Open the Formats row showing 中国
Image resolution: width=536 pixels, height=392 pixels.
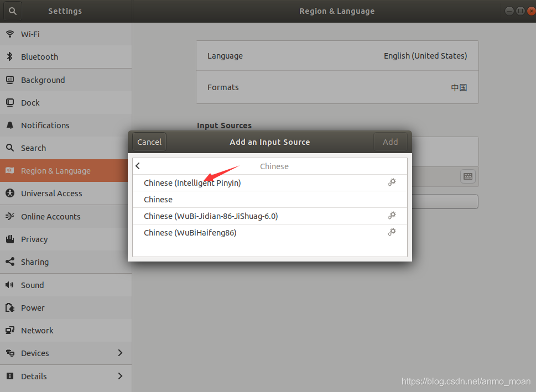[x=337, y=87]
